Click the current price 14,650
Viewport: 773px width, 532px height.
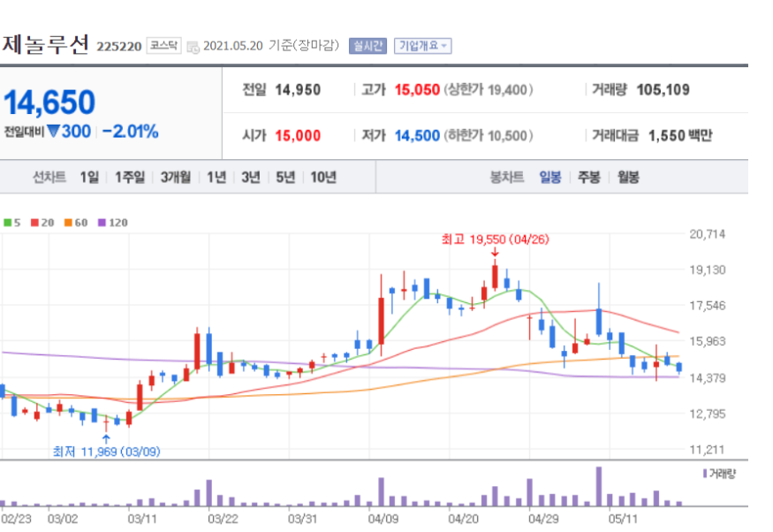tap(49, 103)
